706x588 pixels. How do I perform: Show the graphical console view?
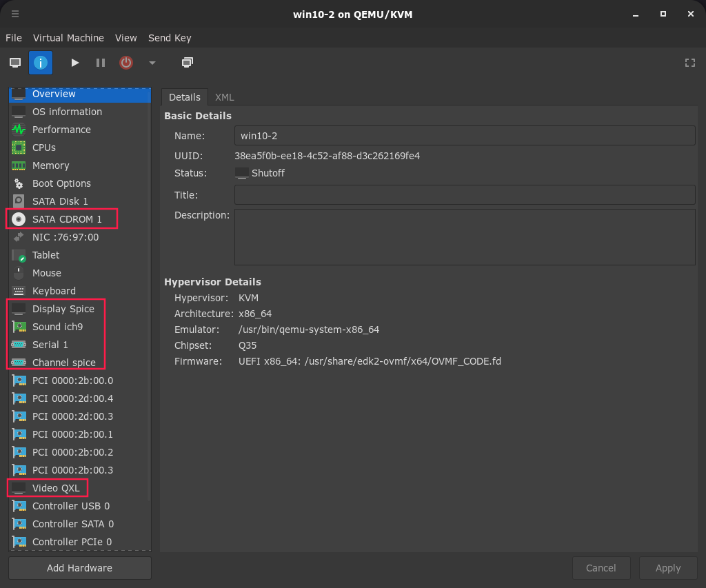[x=15, y=63]
